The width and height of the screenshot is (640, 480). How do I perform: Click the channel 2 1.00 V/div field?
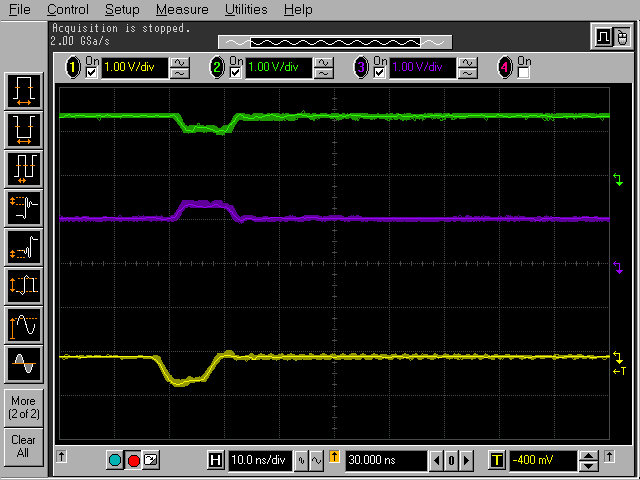(x=278, y=67)
